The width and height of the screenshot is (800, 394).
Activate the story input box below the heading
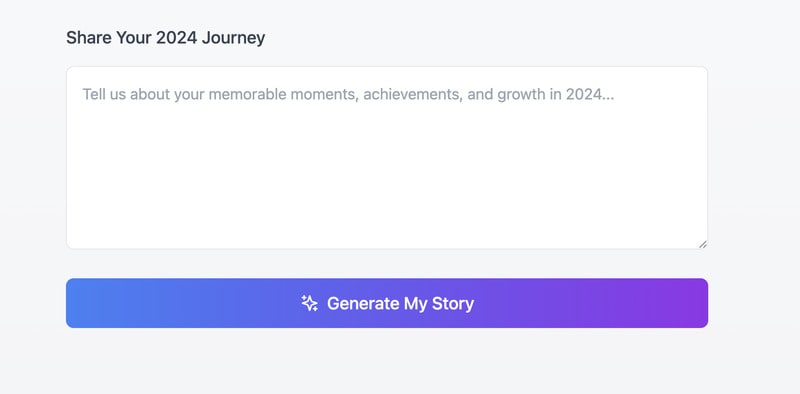coord(387,158)
